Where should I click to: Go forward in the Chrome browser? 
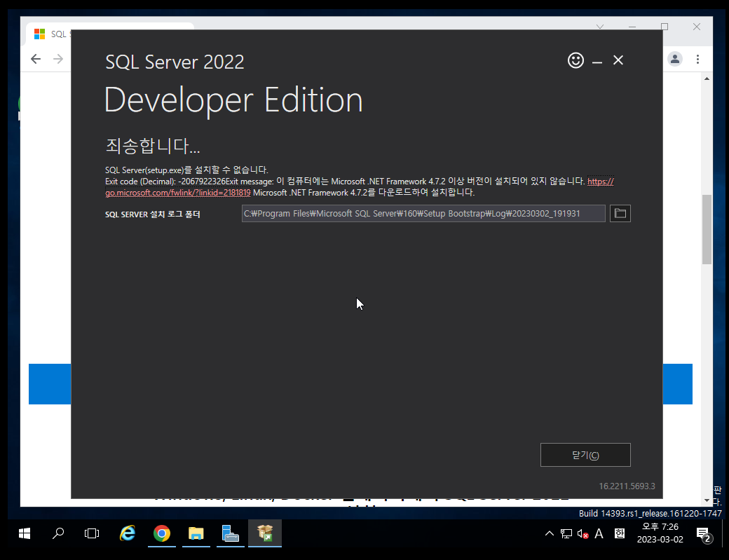click(58, 59)
